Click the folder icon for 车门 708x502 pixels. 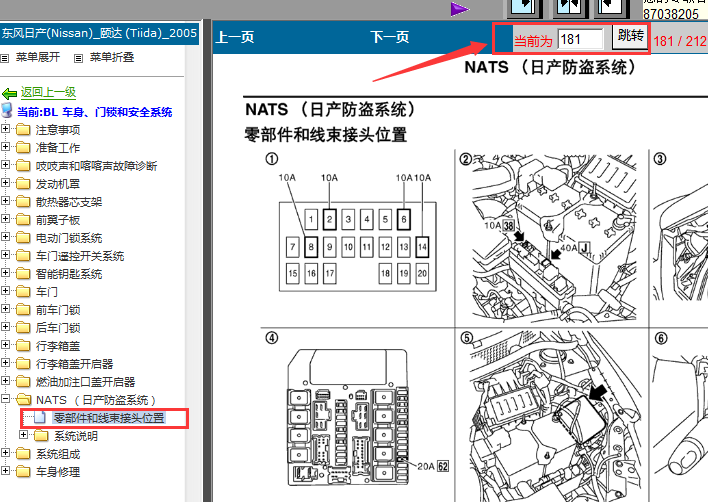click(x=23, y=291)
